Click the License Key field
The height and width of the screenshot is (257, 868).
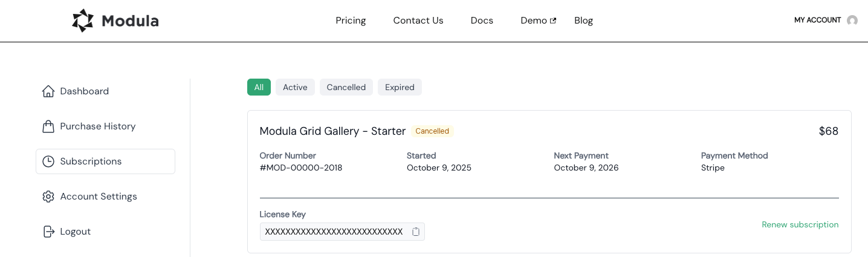click(x=334, y=232)
